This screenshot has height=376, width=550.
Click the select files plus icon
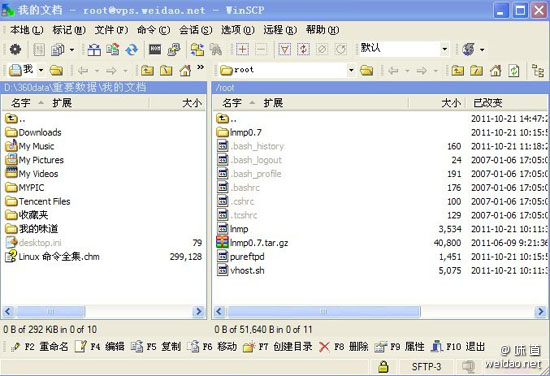242,49
